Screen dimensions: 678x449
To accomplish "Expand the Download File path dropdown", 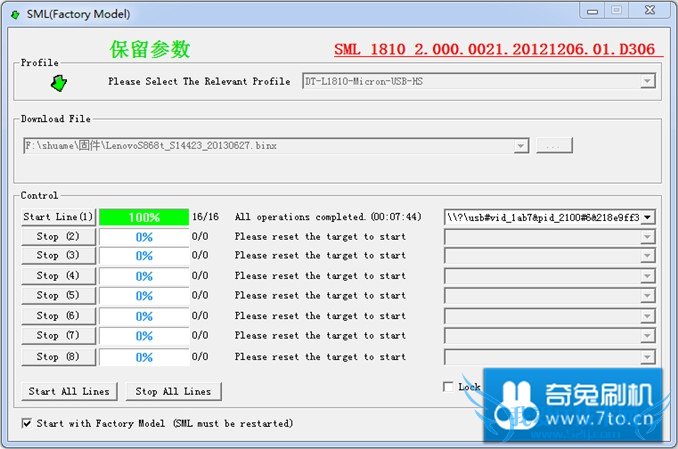I will click(x=521, y=146).
